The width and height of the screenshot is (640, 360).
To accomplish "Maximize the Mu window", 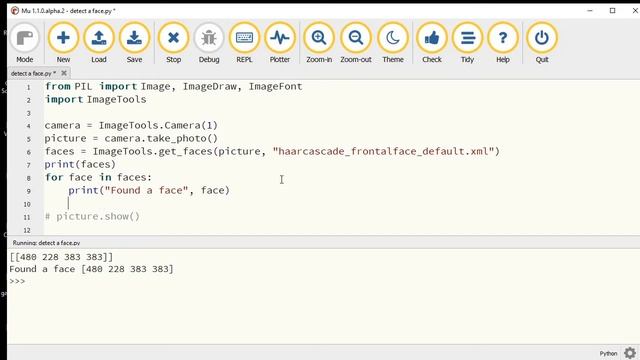I will tap(612, 11).
